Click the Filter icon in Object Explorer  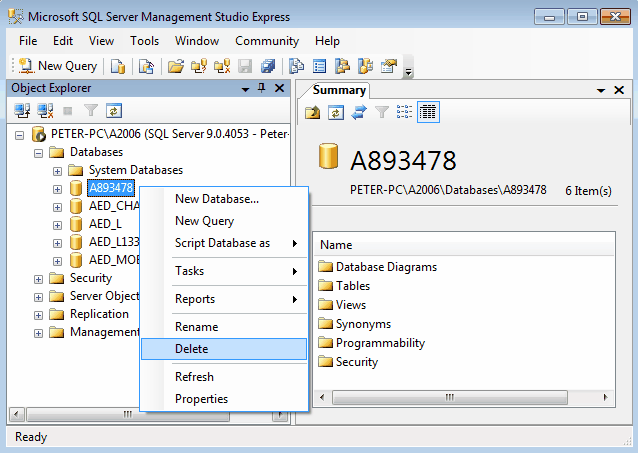point(91,111)
